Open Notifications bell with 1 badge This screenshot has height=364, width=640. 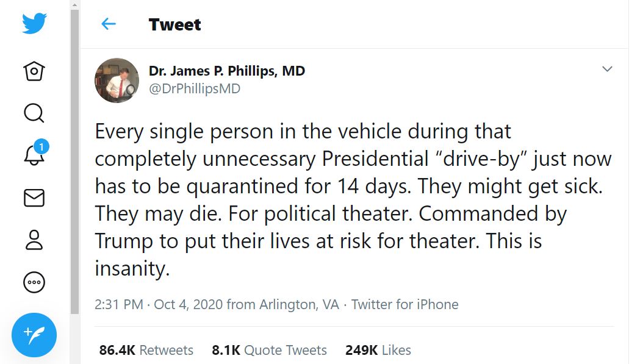34,155
